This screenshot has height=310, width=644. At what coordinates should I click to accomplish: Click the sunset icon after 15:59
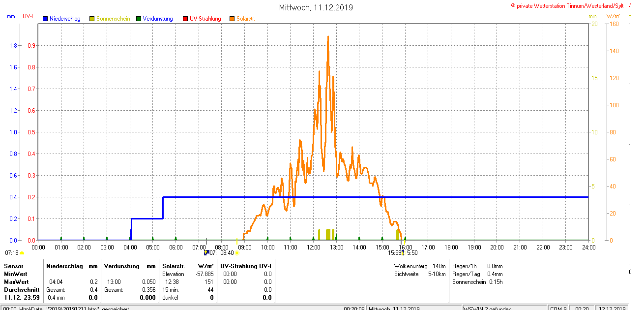pyautogui.click(x=403, y=253)
